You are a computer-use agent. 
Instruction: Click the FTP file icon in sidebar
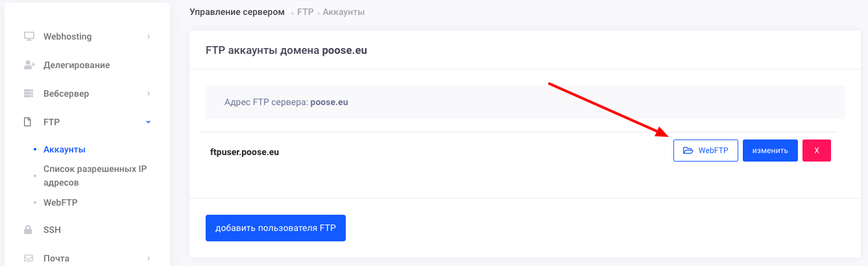tap(28, 122)
